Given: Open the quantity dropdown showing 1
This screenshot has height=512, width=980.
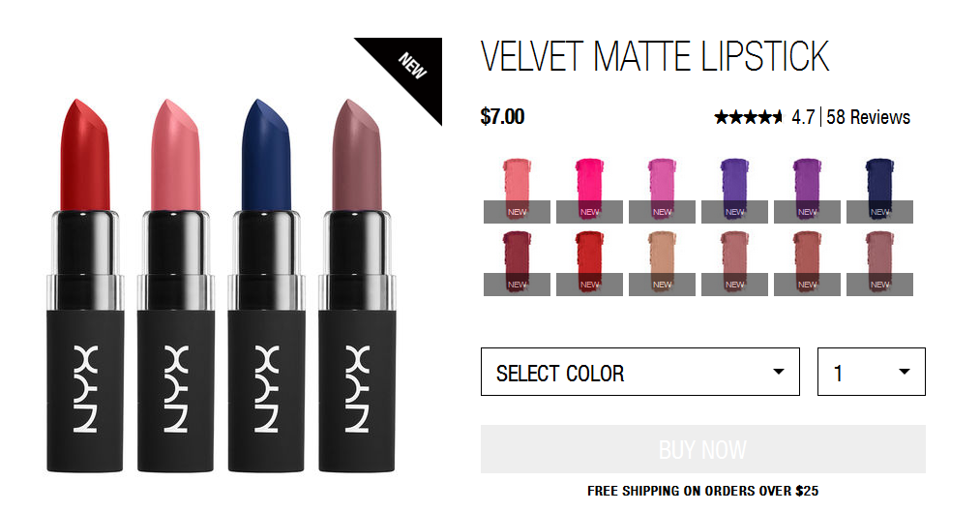Looking at the screenshot, I should tap(872, 372).
